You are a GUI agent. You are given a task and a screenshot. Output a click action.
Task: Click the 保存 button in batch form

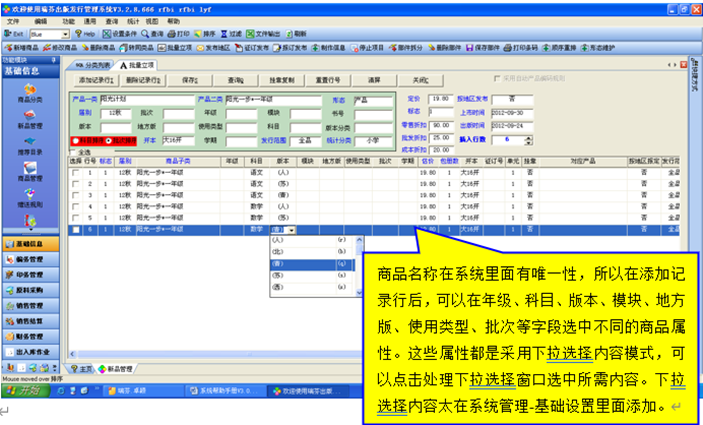[x=190, y=81]
